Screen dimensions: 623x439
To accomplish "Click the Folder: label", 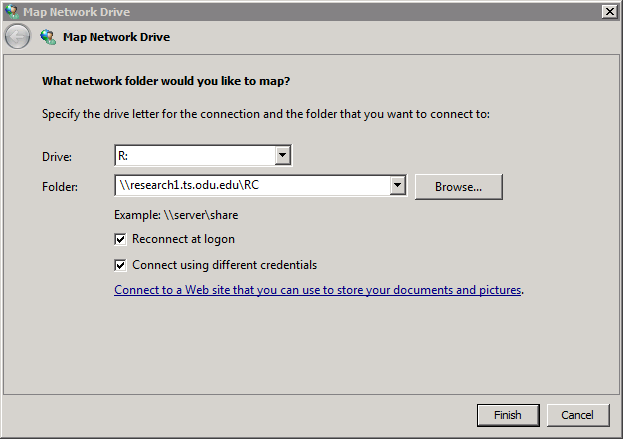I will [60, 186].
